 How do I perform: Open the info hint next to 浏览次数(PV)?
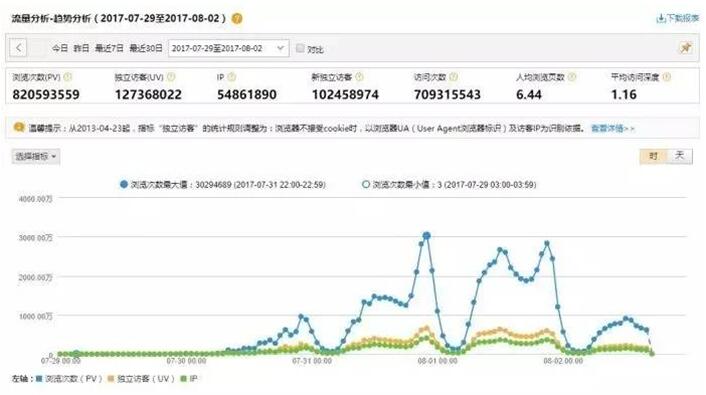68,77
